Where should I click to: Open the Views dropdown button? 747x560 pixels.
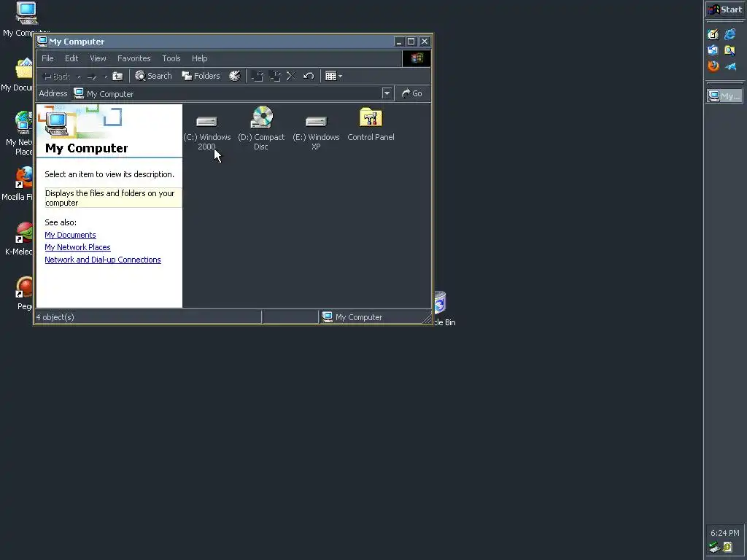coord(333,76)
